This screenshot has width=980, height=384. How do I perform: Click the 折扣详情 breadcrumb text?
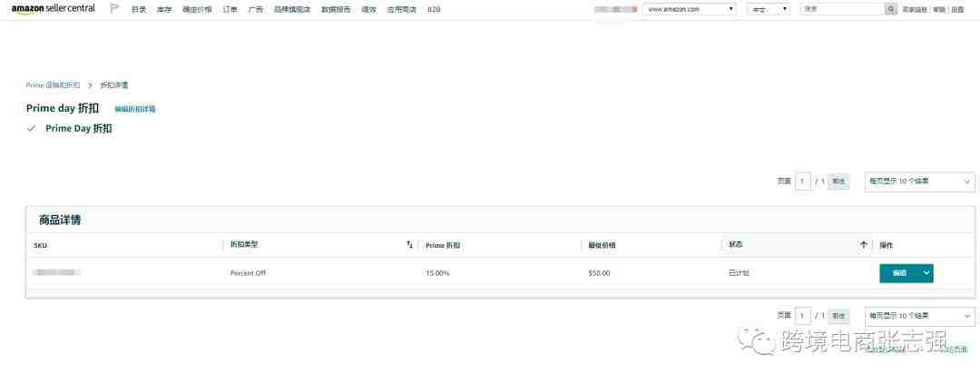(x=114, y=84)
